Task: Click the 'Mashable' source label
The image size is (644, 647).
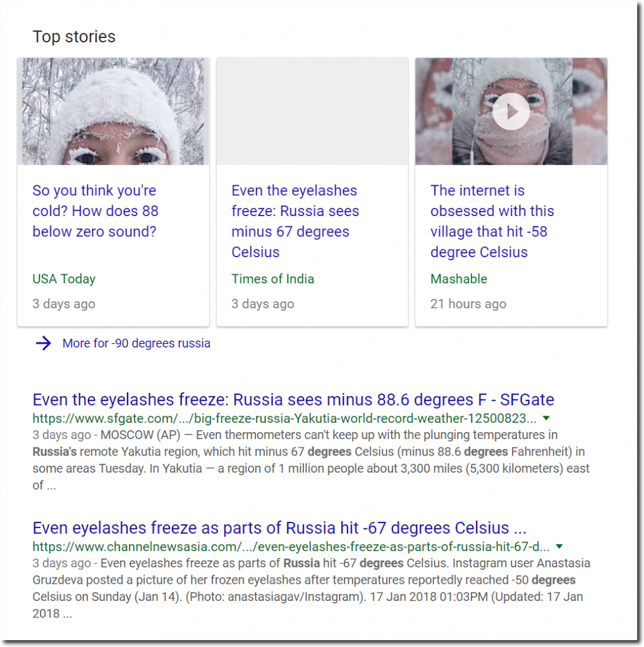Action: (459, 279)
